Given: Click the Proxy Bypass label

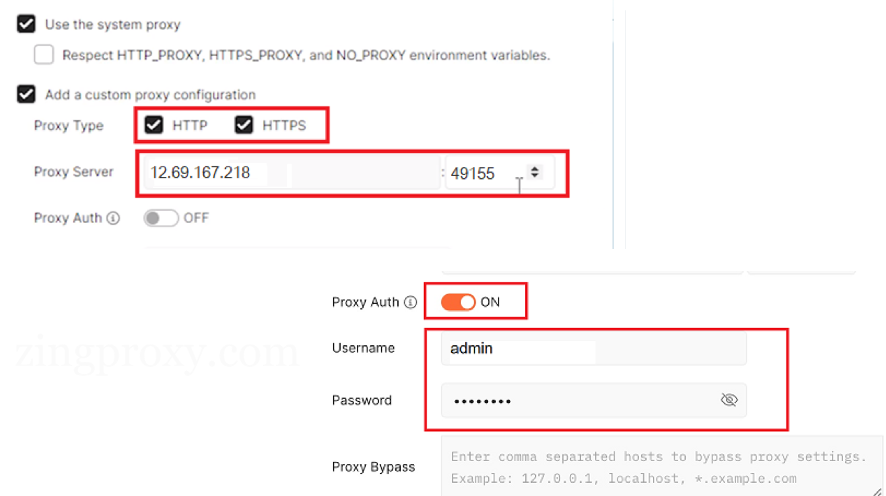Looking at the screenshot, I should pyautogui.click(x=373, y=467).
